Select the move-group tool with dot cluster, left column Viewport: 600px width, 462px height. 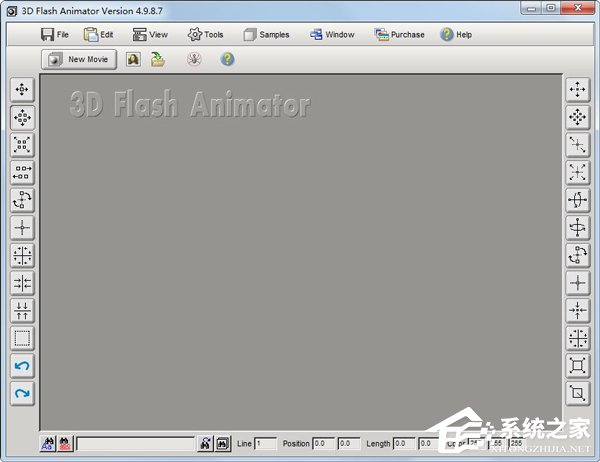22,117
